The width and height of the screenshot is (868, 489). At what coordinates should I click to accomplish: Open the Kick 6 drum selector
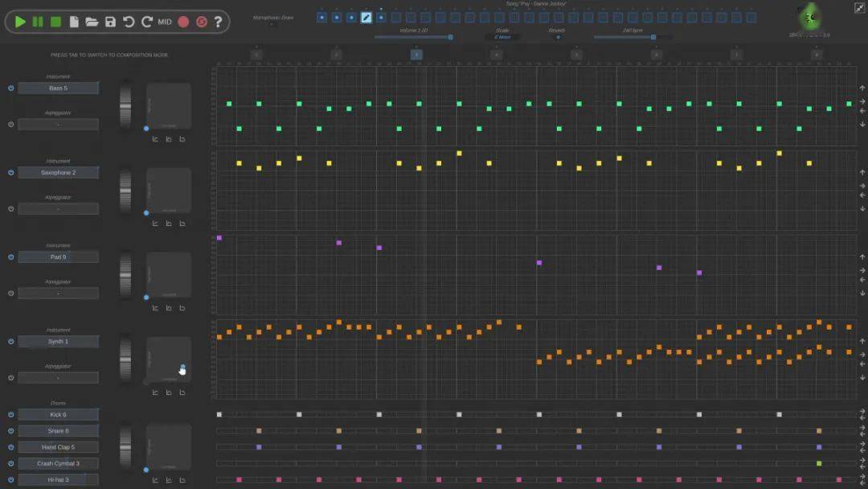coord(58,414)
